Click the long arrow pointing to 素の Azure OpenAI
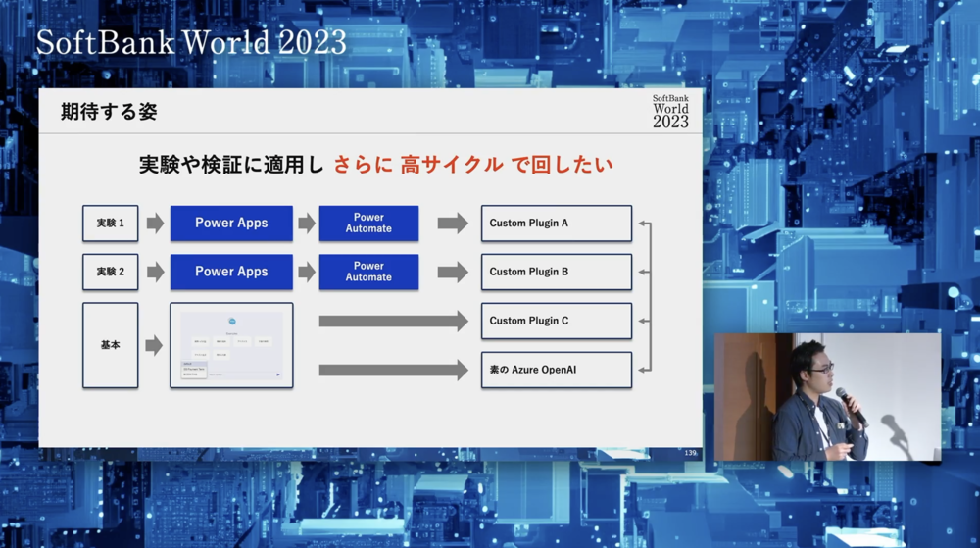The height and width of the screenshot is (548, 980). (393, 370)
